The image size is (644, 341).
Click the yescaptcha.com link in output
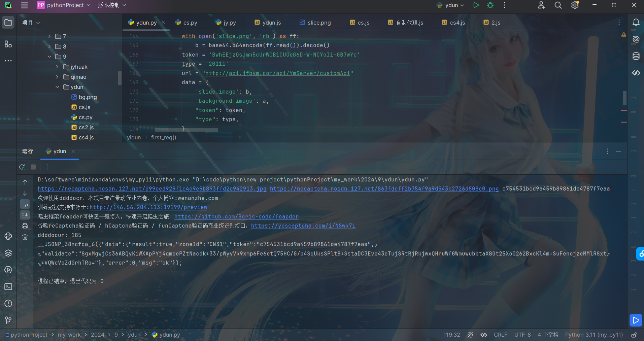pos(303,226)
